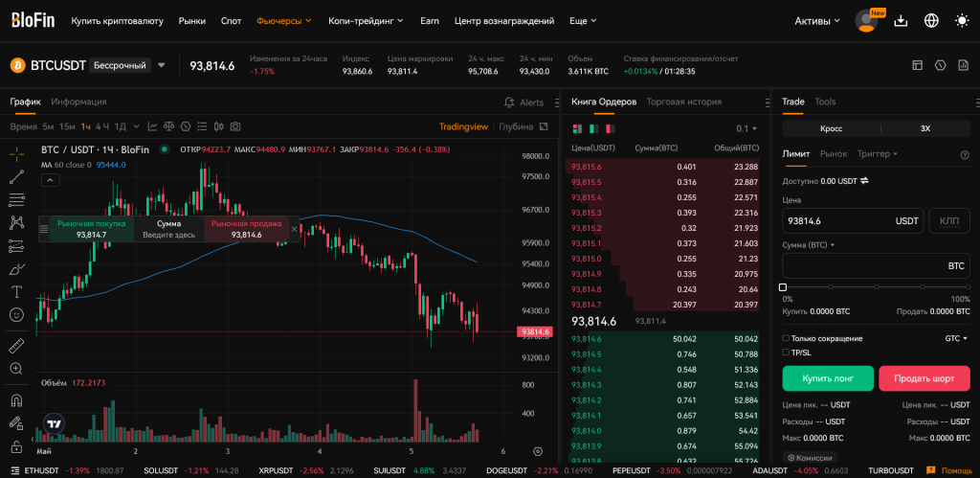This screenshot has width=980, height=478.
Task: Toggle magnet mode on chart
Action: point(17,399)
